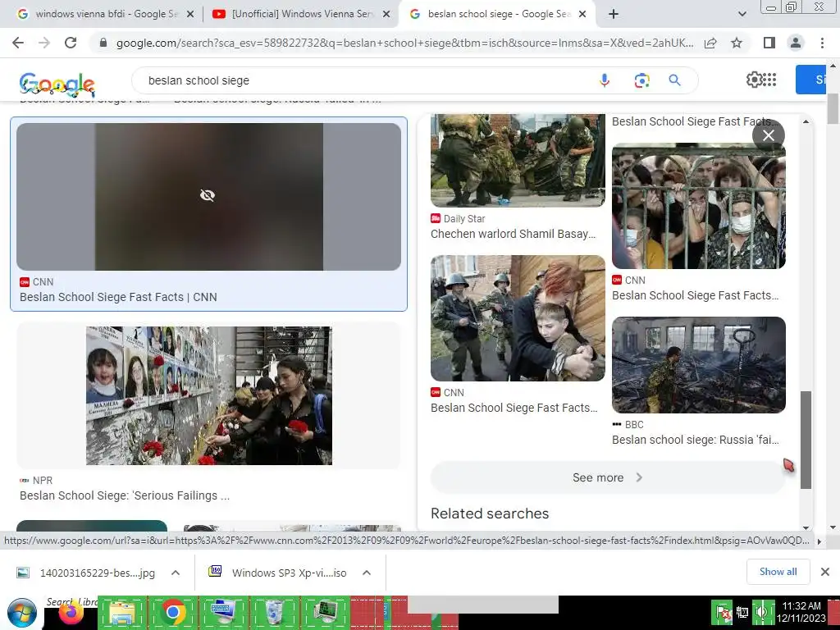The height and width of the screenshot is (630, 840).
Task: Expand options for Windows SP3 Xp iso download
Action: pos(367,573)
